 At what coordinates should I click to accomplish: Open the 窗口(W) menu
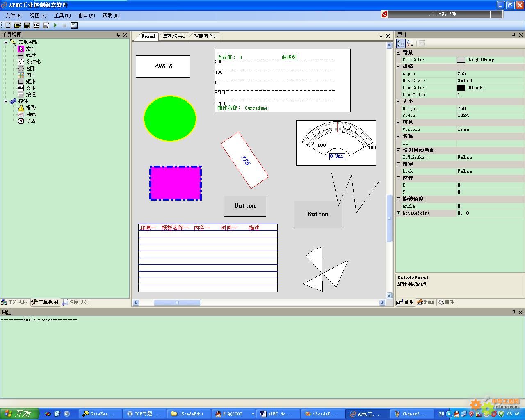86,15
